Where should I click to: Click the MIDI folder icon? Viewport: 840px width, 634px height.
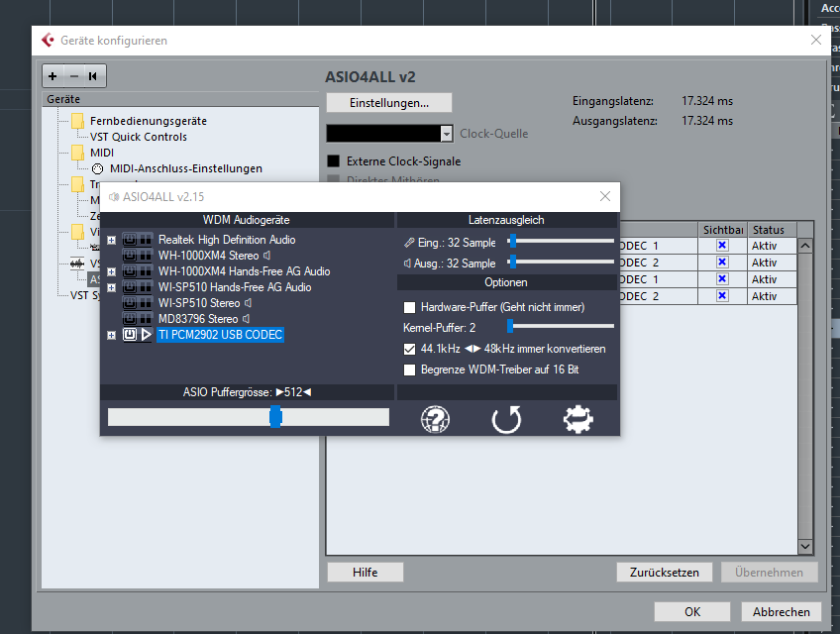point(77,153)
